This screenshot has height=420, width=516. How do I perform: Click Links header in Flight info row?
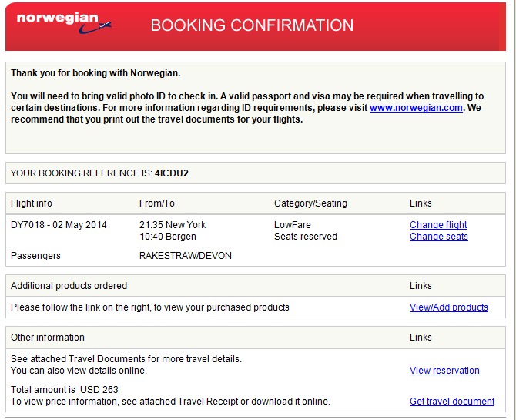coord(421,203)
